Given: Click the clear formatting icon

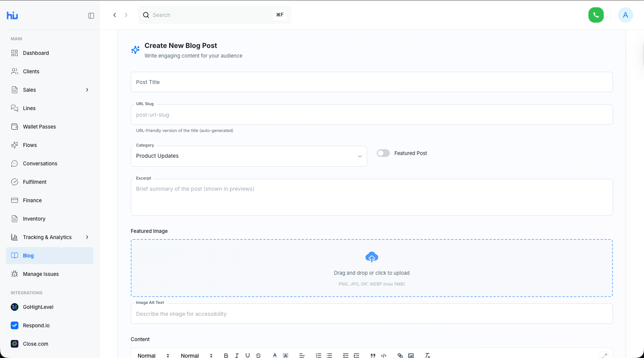Looking at the screenshot, I should pyautogui.click(x=427, y=355).
